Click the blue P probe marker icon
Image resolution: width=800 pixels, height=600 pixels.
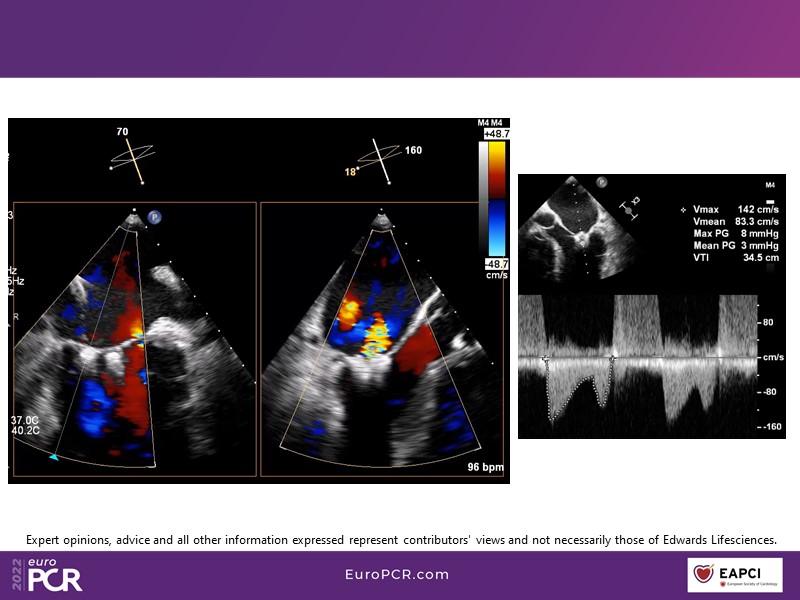tap(155, 216)
